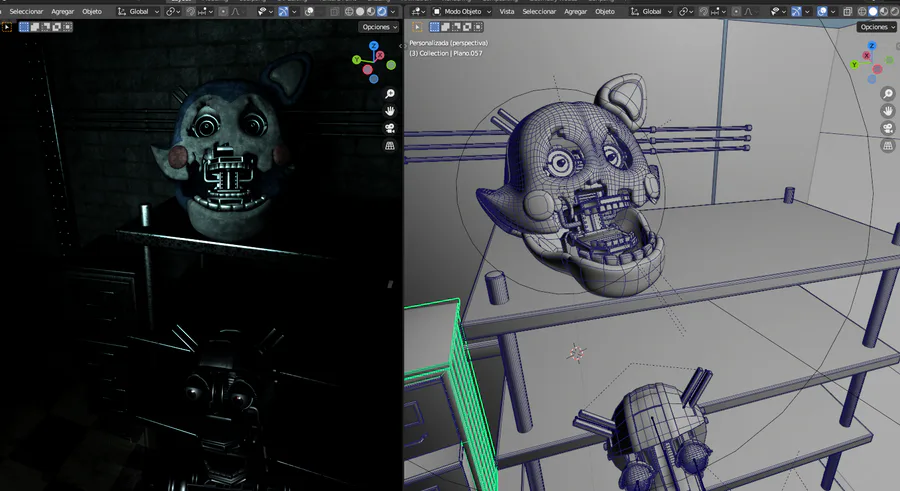900x491 pixels.
Task: Click the blue Z axis on left gizmo
Action: [374, 46]
